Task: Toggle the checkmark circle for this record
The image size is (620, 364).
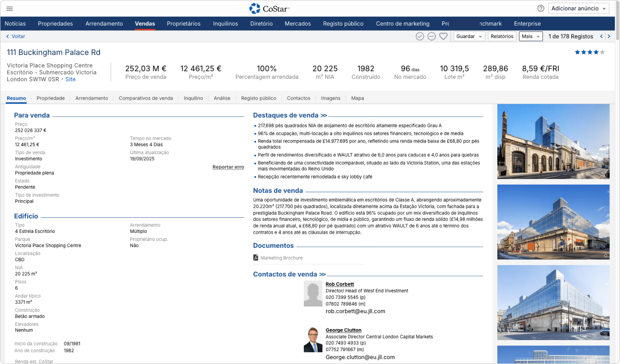Action: (420, 36)
